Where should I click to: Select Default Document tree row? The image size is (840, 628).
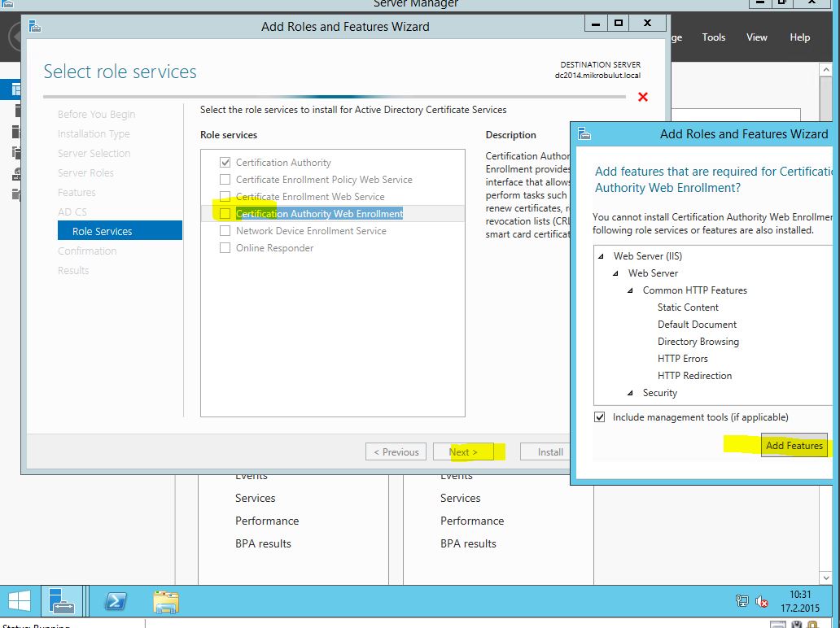pos(697,325)
